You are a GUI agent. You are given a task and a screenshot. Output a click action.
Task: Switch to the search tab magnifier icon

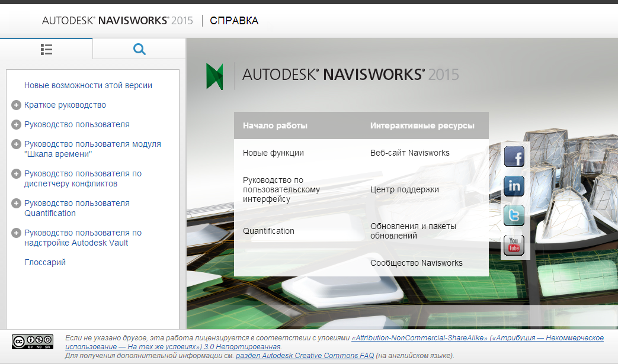tap(139, 49)
